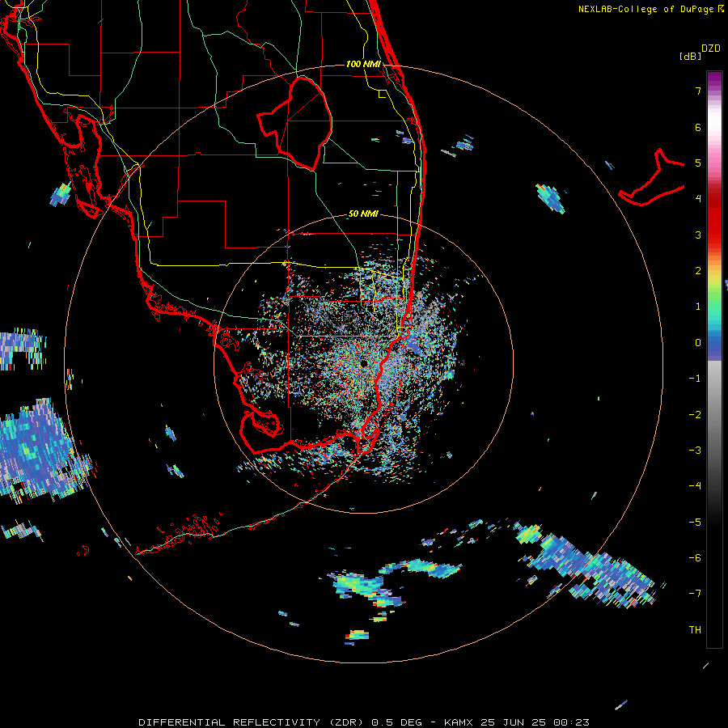Click the 5 value on the dB scale
This screenshot has width=728, height=728.
[x=698, y=163]
